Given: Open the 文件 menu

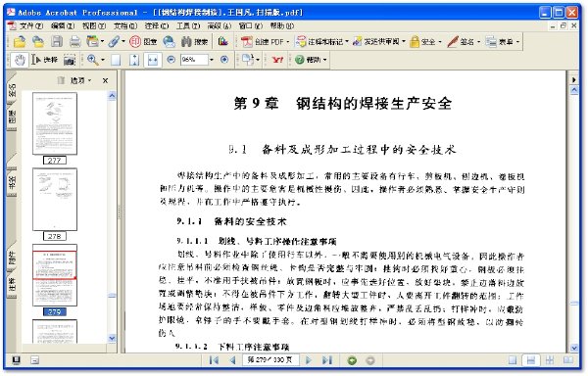Looking at the screenshot, I should [x=30, y=25].
